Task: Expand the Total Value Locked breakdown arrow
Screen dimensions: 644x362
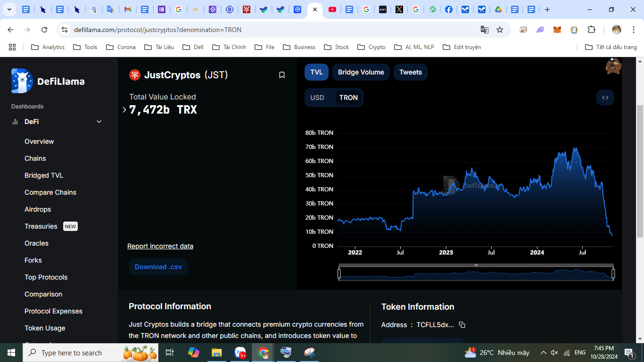Action: [x=124, y=110]
